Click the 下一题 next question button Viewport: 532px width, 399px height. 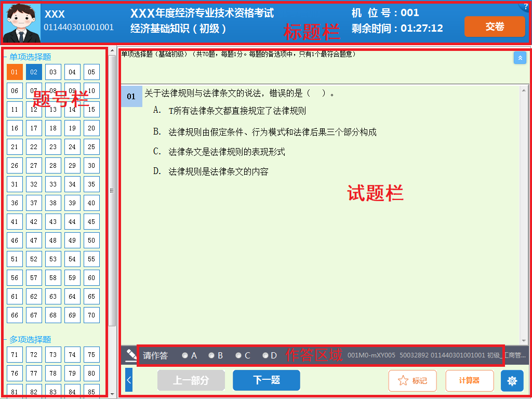266,380
